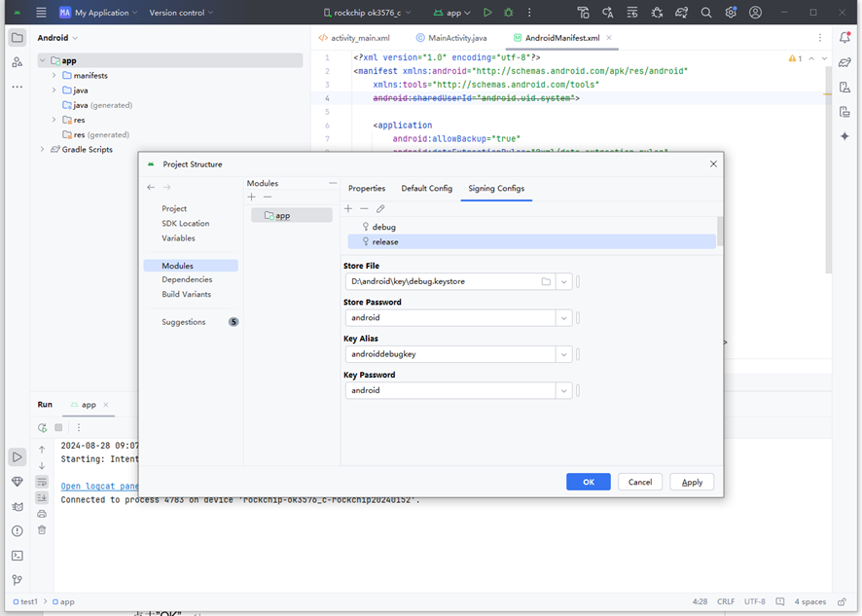The height and width of the screenshot is (616, 862).
Task: Add a new signing config
Action: (x=348, y=208)
